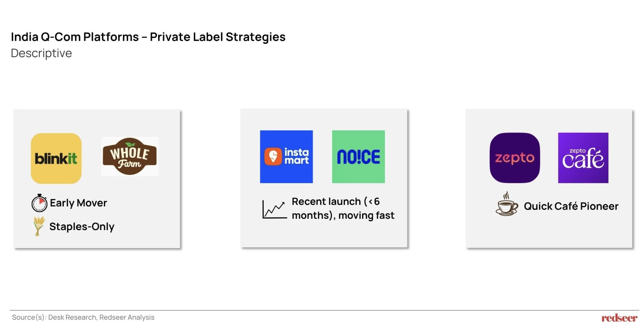Click the dark purple Zepto logo

(514, 158)
